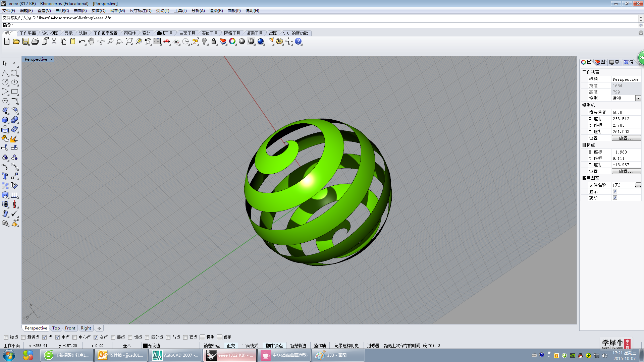Image resolution: width=644 pixels, height=362 pixels.
Task: Click the target point 放置 button
Action: 626,171
